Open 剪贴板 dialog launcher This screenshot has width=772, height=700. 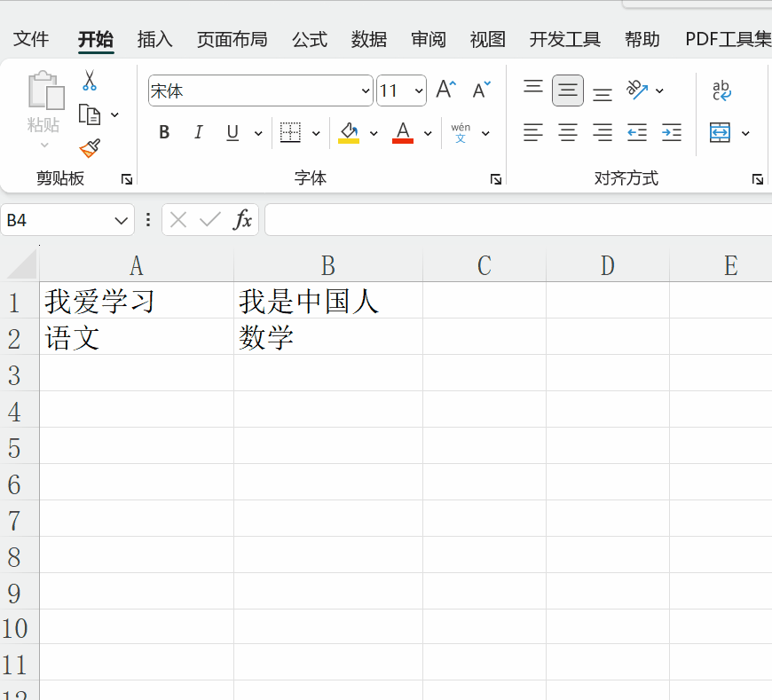[x=127, y=179]
